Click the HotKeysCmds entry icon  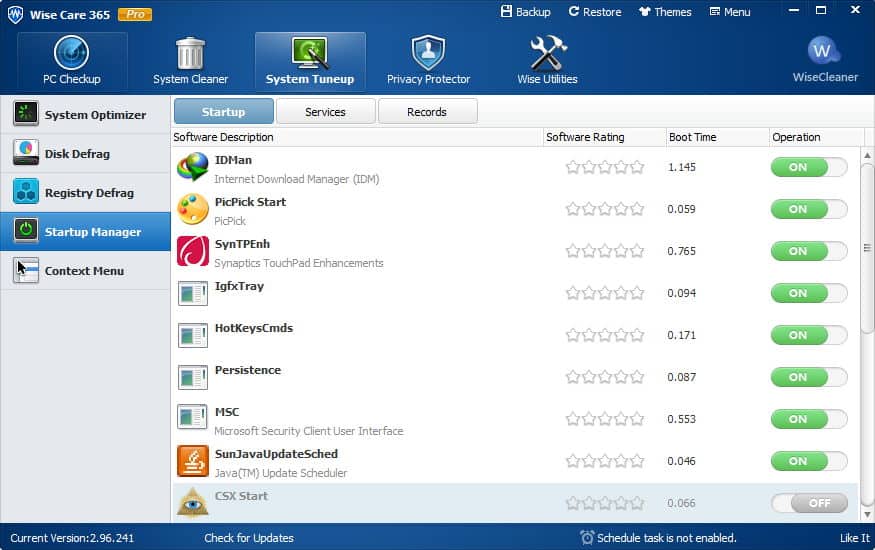[x=193, y=335]
